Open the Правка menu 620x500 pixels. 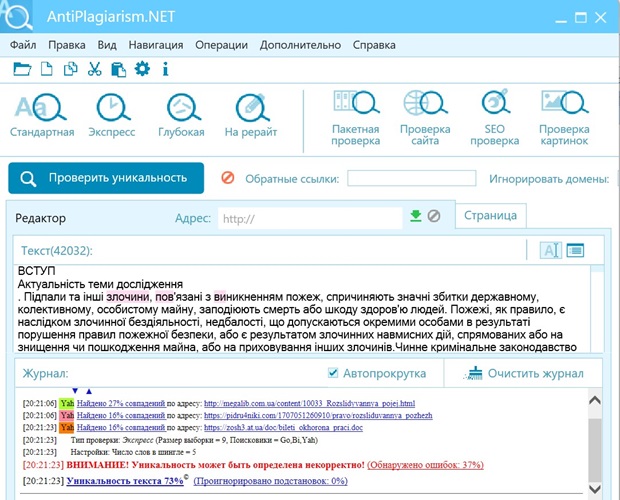coord(67,45)
